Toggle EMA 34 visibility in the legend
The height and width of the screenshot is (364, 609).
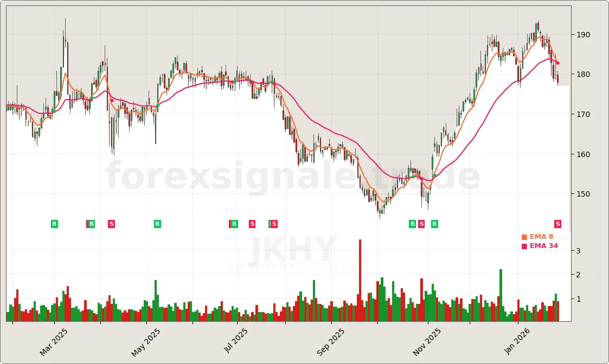(543, 245)
